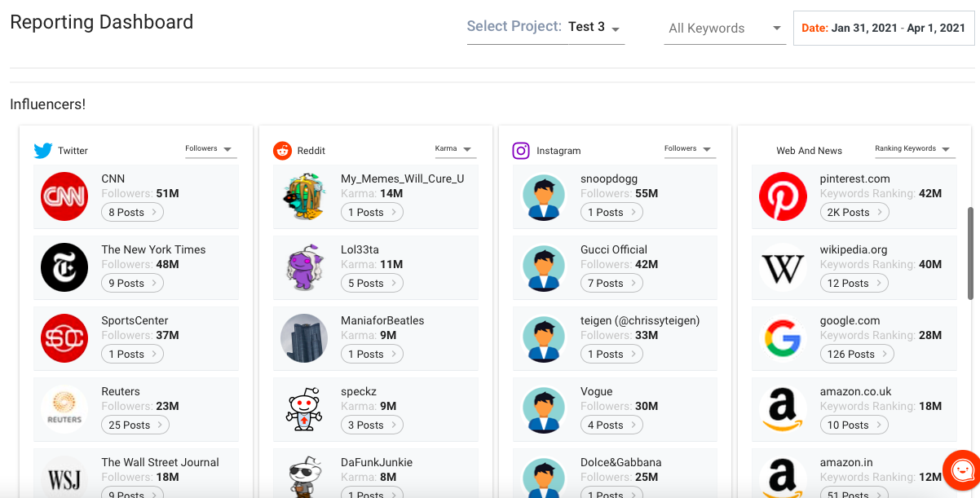This screenshot has width=980, height=498.
Task: Click the Web And News heading
Action: point(810,151)
